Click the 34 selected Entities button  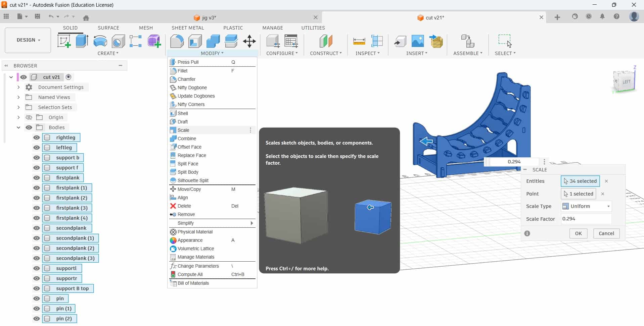580,181
